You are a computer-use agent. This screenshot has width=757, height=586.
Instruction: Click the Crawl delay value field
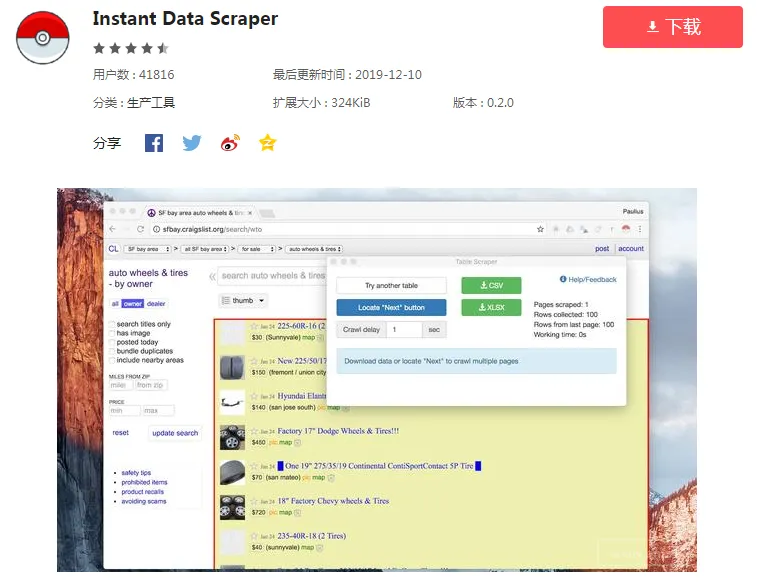[404, 330]
